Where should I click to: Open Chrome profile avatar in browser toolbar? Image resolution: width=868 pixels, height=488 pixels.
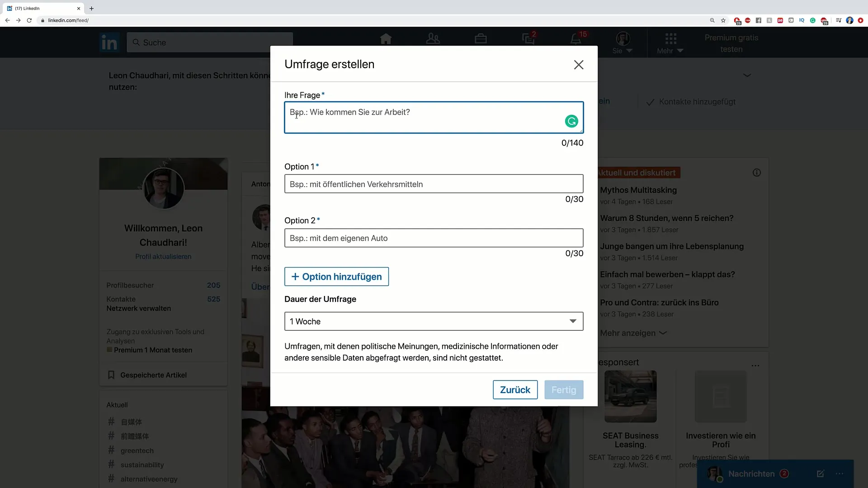click(849, 20)
